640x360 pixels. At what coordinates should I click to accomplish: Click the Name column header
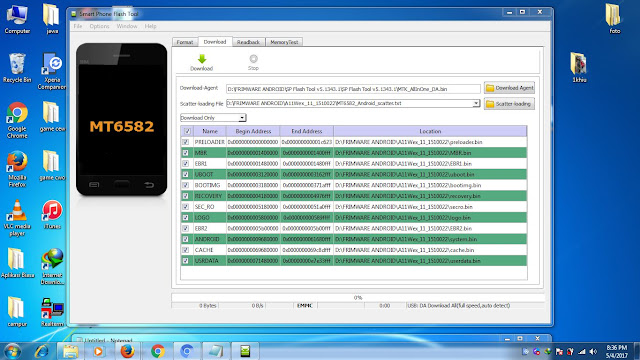(x=210, y=131)
